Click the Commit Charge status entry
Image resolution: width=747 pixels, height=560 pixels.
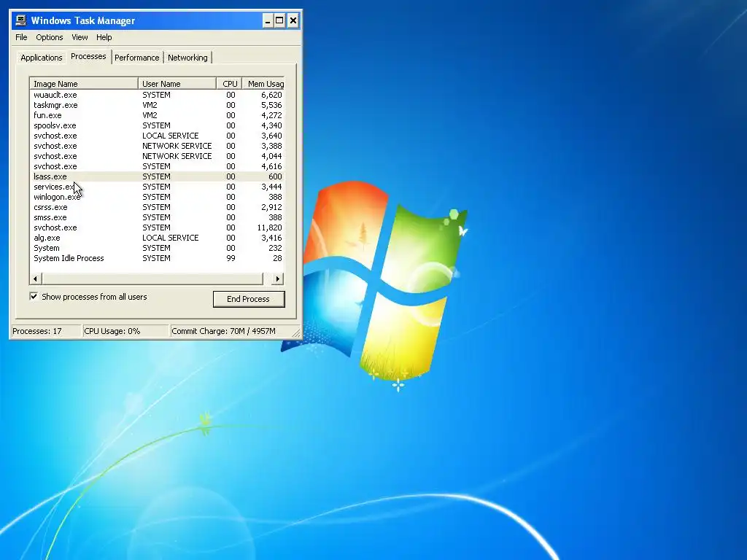[x=231, y=331]
